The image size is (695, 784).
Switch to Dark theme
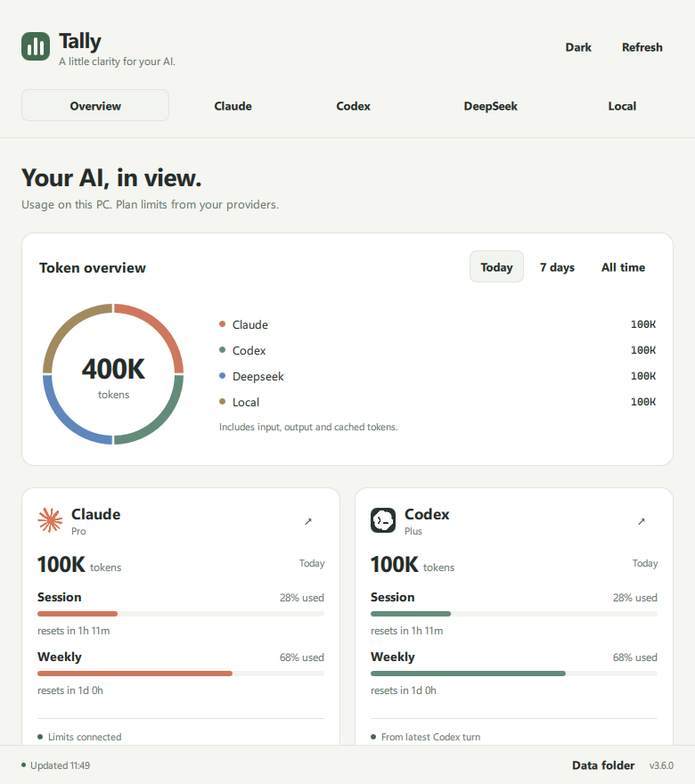pos(578,47)
